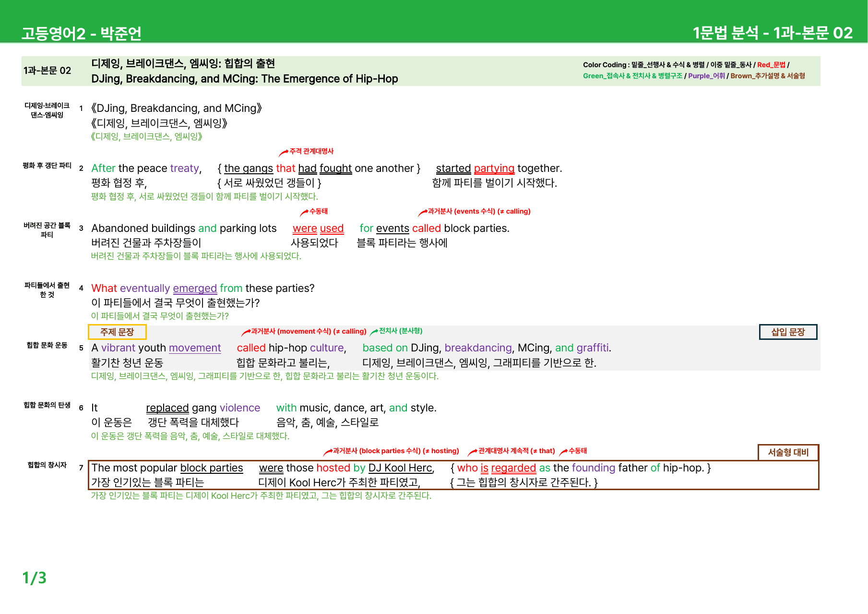Click 'Abandoned buildings and parking lots'
868x614 pixels.
coord(184,229)
